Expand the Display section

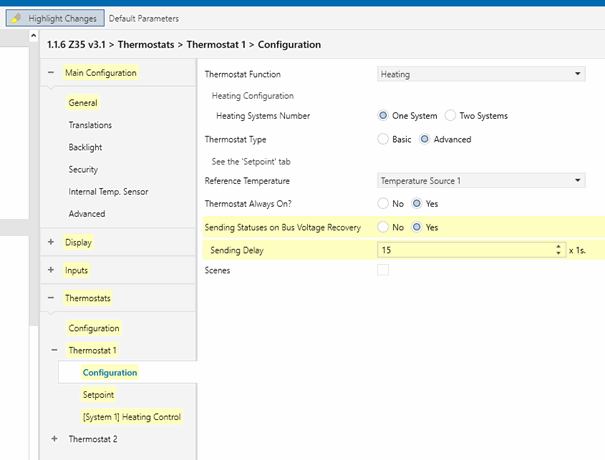tap(51, 242)
